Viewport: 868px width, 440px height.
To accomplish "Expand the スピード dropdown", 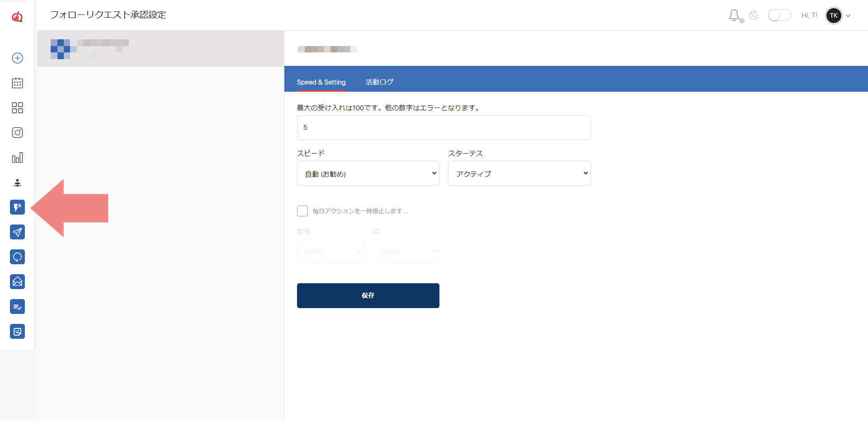I will tap(368, 173).
